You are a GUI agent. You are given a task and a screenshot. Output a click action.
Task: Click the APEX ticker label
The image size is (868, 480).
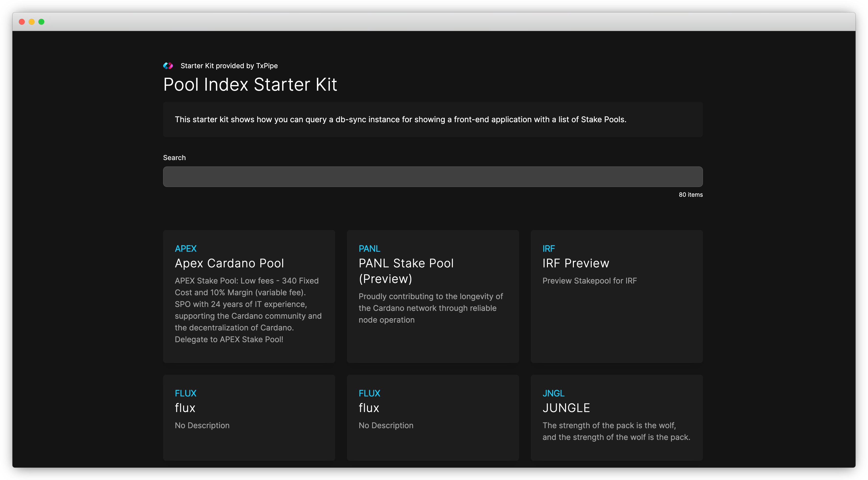(185, 249)
